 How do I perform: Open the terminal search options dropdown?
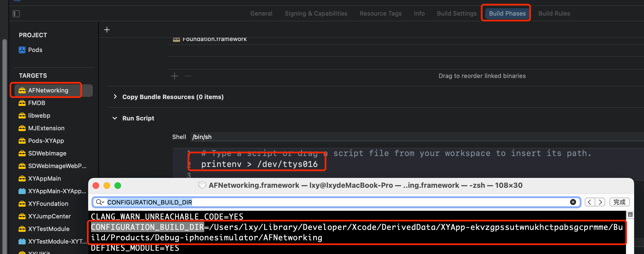(100, 202)
